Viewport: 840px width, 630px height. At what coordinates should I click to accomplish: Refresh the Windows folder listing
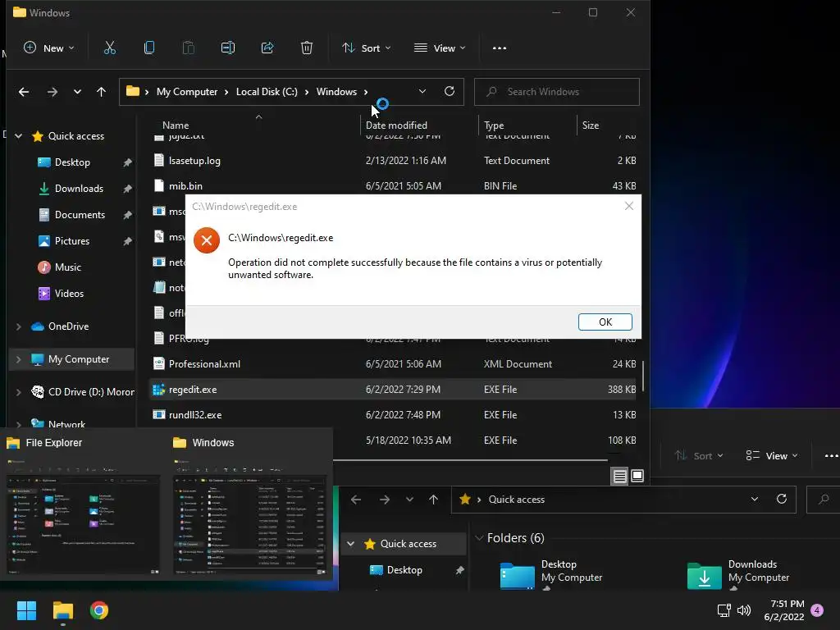[x=450, y=91]
